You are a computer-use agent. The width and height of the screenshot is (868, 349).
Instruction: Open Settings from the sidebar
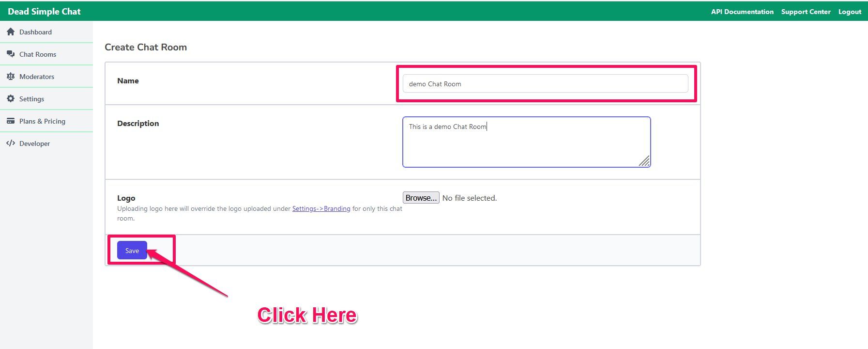(46, 99)
